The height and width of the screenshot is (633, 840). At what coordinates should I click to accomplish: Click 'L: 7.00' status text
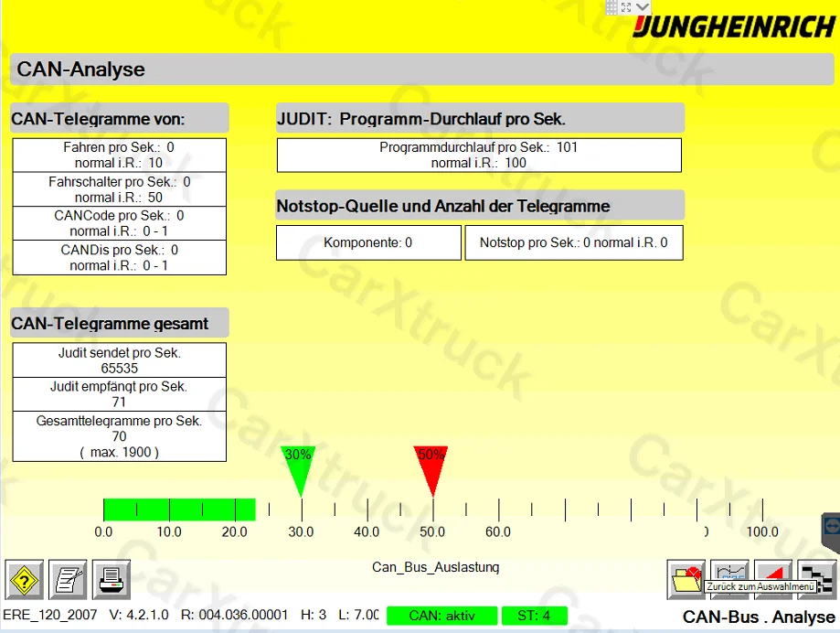(x=359, y=615)
